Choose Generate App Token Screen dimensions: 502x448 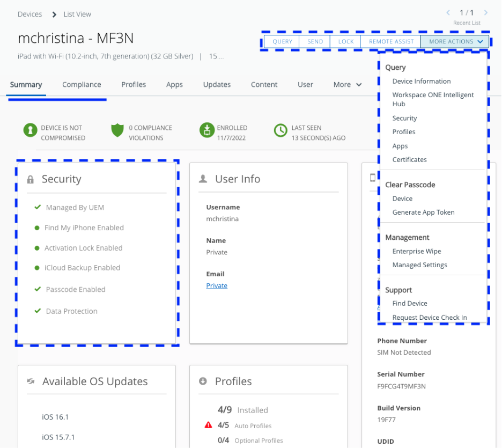click(x=423, y=212)
